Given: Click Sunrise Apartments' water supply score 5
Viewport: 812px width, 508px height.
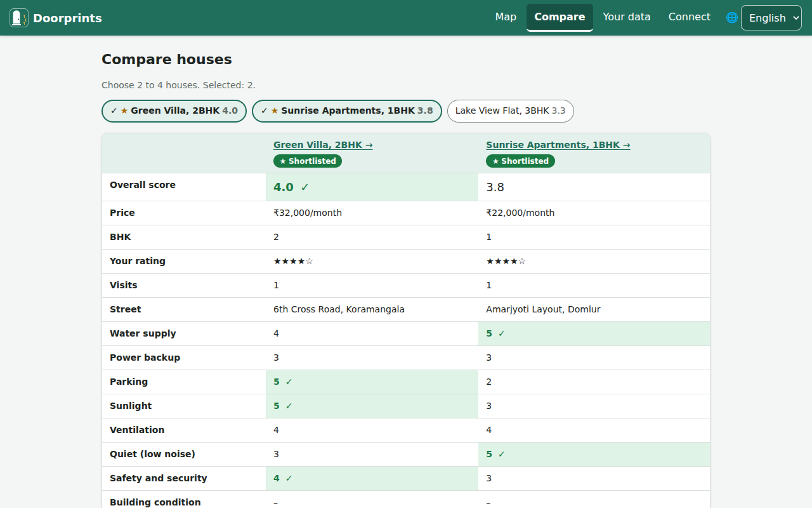Looking at the screenshot, I should coord(489,333).
